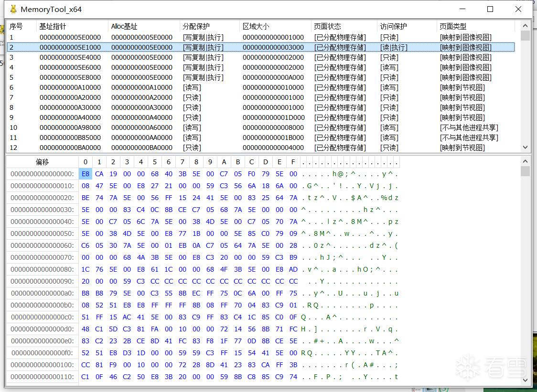This screenshot has width=537, height=392.
Task: Click highlighted byte E8 at offset 0
Action: 85,174
